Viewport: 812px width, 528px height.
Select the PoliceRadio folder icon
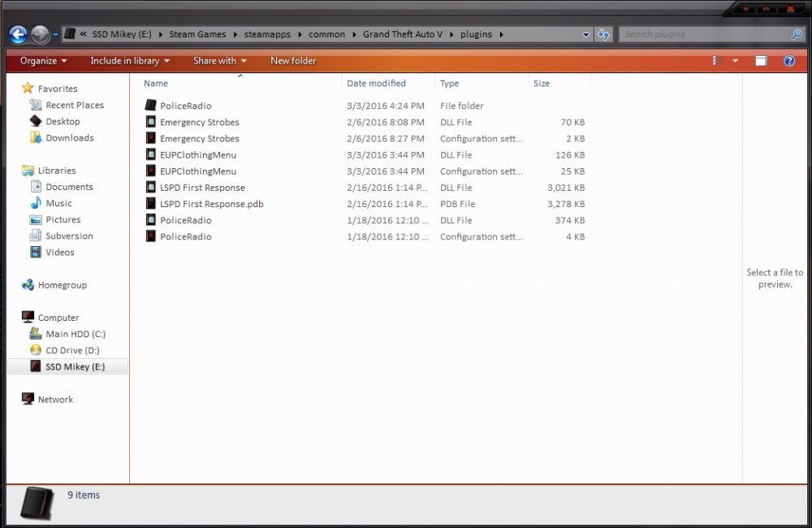pyautogui.click(x=151, y=105)
